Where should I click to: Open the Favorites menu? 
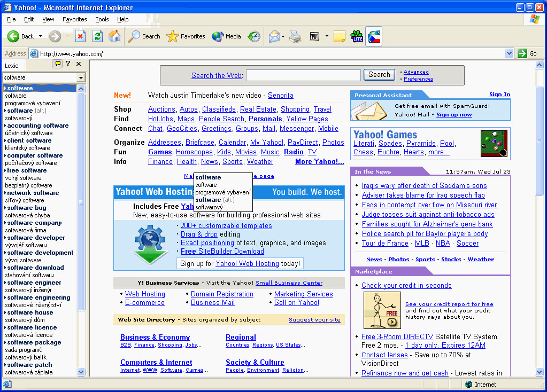point(75,20)
